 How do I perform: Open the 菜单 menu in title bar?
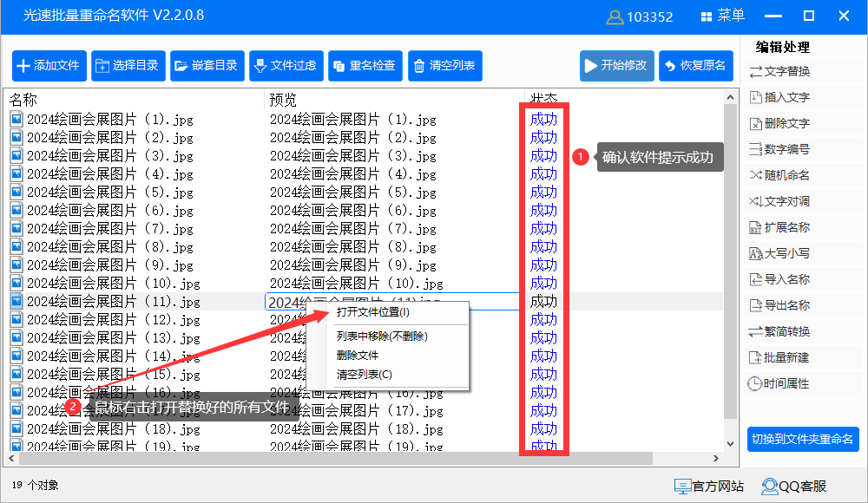[x=722, y=16]
